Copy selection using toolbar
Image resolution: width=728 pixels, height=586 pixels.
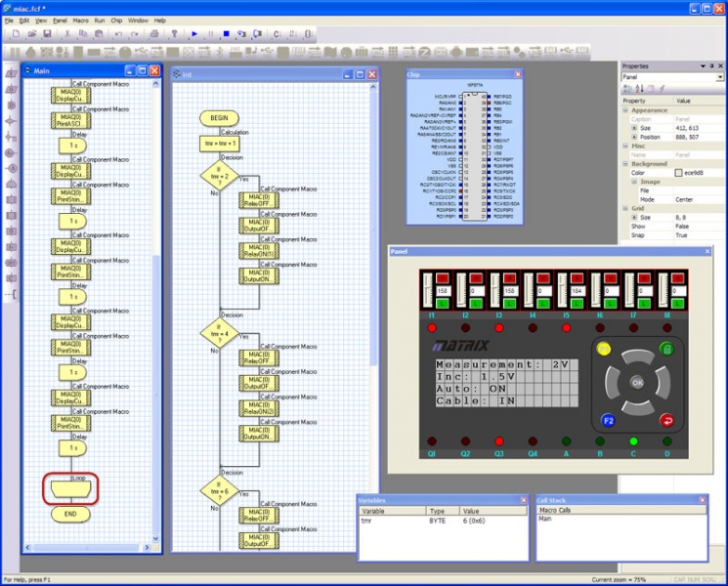(x=83, y=34)
